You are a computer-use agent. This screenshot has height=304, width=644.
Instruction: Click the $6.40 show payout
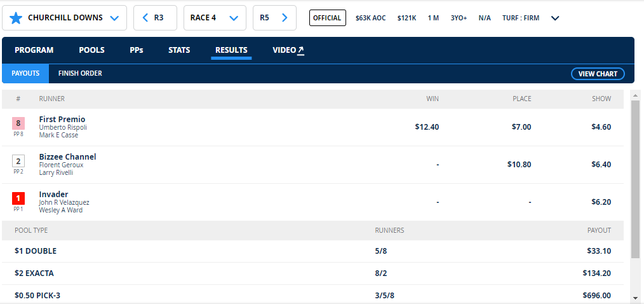click(601, 165)
